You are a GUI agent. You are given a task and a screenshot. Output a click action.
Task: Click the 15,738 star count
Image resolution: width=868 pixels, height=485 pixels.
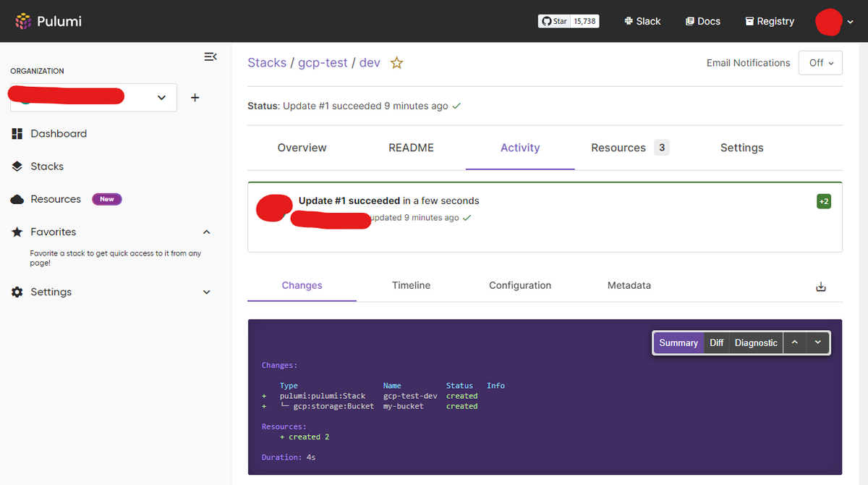click(585, 21)
